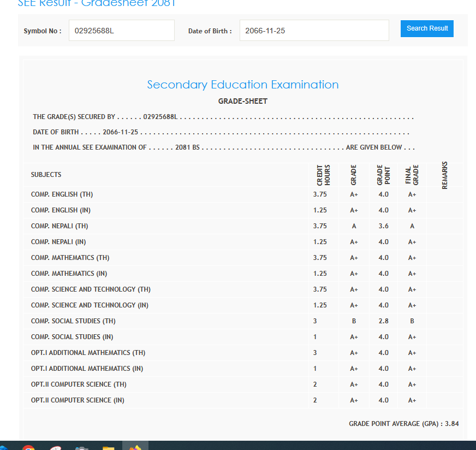476x450 pixels.
Task: Click OPT.II COMPUTER SCIENCE (IN) subject
Action: point(78,400)
